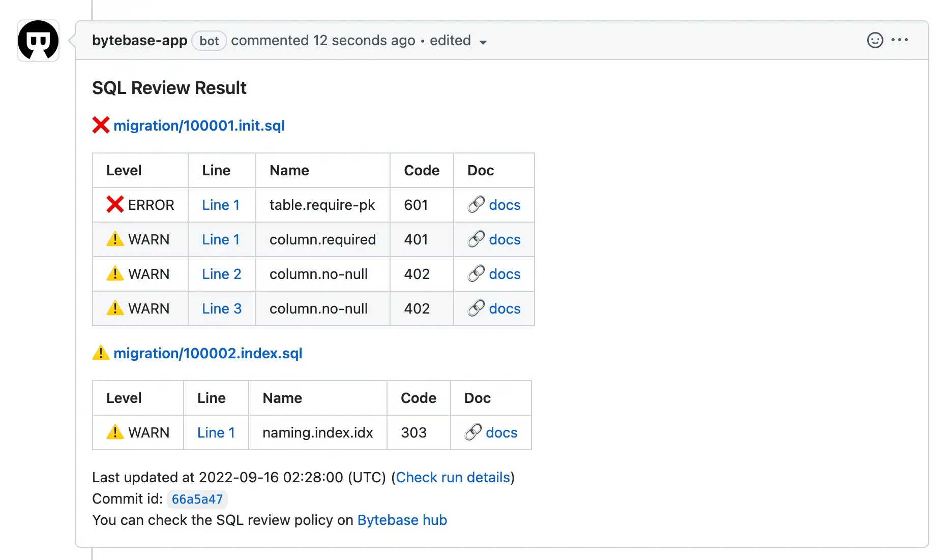
Task: Click the chain link icon in naming.index.idx row
Action: [x=473, y=432]
